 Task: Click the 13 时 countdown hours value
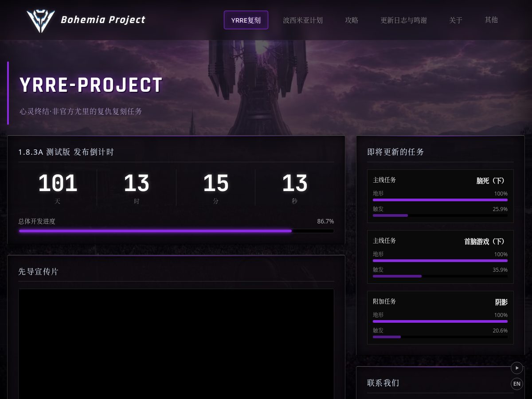point(137,183)
